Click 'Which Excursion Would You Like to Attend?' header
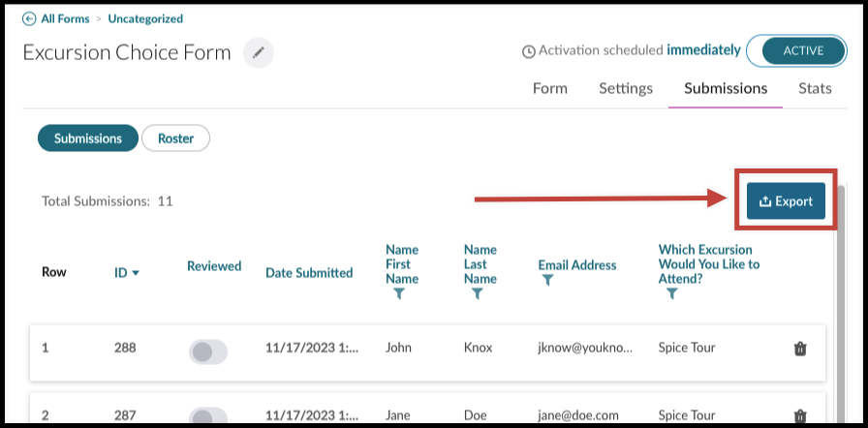The width and height of the screenshot is (868, 428). (x=708, y=263)
